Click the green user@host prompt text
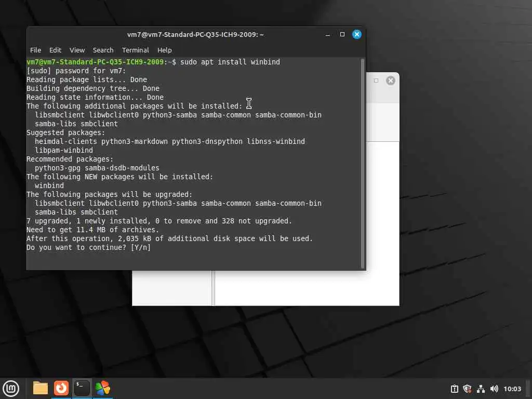532x399 pixels. [x=95, y=62]
